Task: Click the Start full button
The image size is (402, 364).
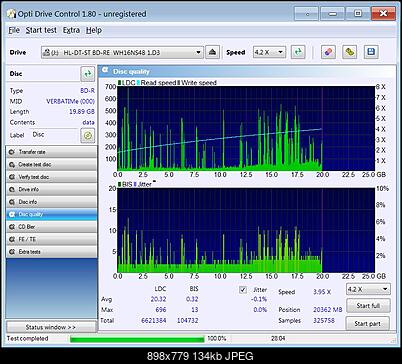Action: (x=368, y=305)
